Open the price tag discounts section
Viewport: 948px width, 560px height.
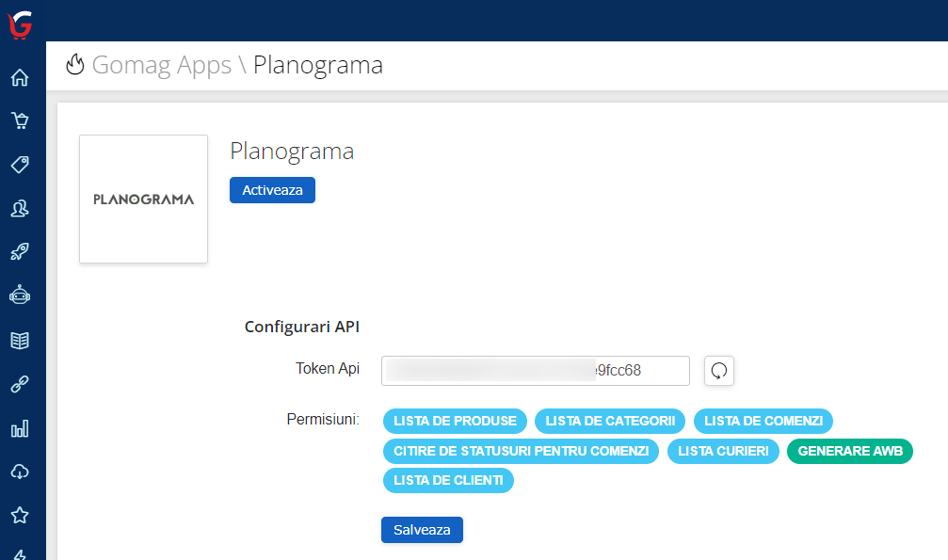(19, 165)
